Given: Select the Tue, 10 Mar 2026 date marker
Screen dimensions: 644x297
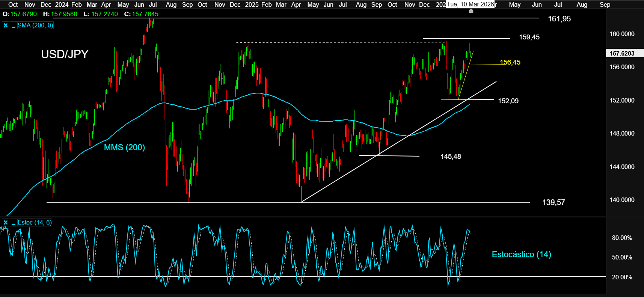Looking at the screenshot, I should pyautogui.click(x=470, y=5).
